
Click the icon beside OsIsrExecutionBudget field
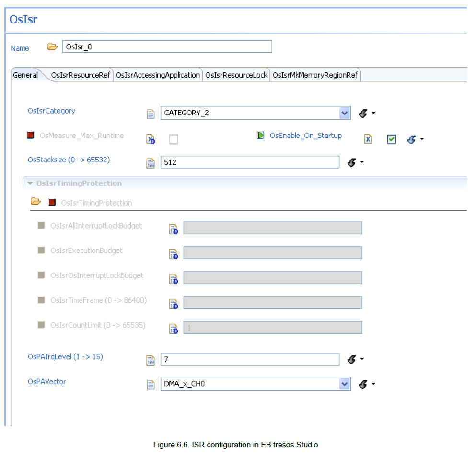pyautogui.click(x=174, y=254)
